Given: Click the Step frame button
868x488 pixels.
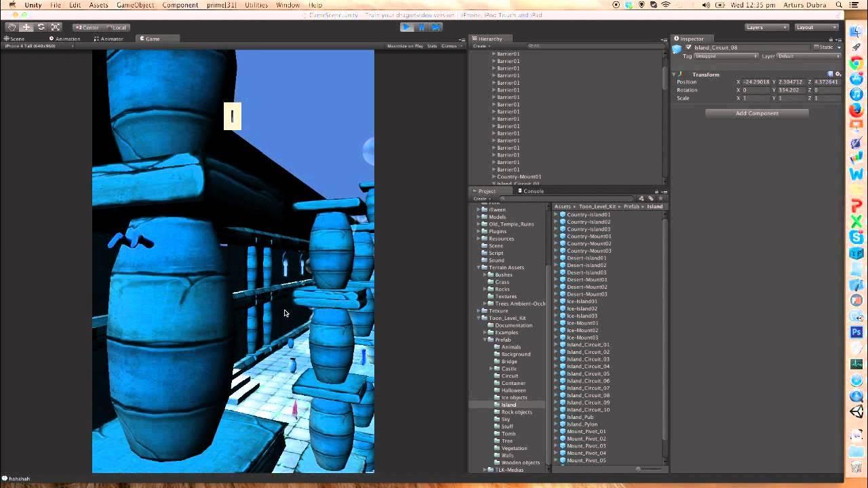Looking at the screenshot, I should point(436,27).
